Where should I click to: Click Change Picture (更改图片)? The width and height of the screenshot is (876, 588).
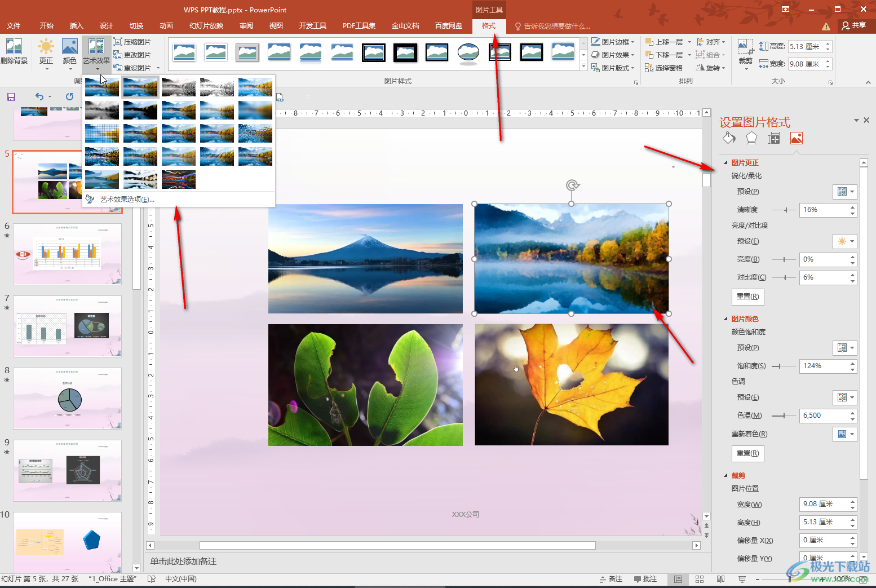(132, 55)
